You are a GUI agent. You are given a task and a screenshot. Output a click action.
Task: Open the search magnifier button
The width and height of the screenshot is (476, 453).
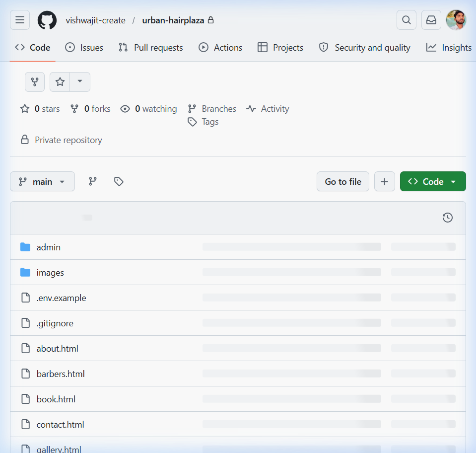[x=406, y=20]
